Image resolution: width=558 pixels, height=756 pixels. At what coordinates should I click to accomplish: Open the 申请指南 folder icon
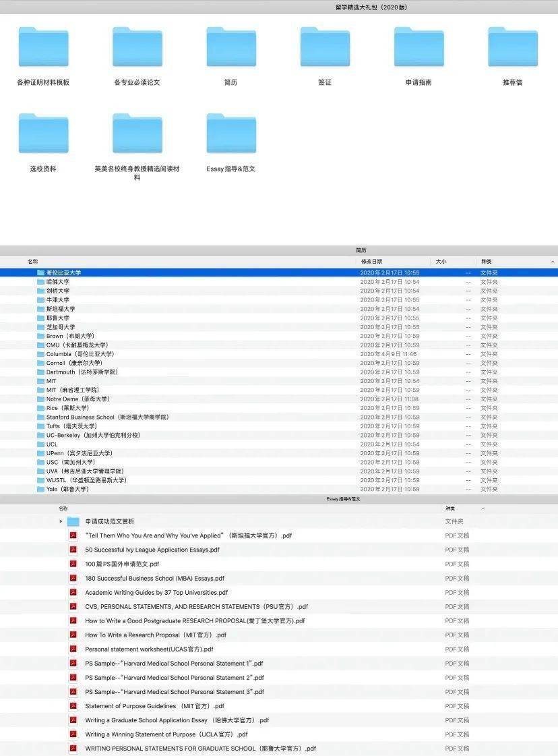coord(418,47)
